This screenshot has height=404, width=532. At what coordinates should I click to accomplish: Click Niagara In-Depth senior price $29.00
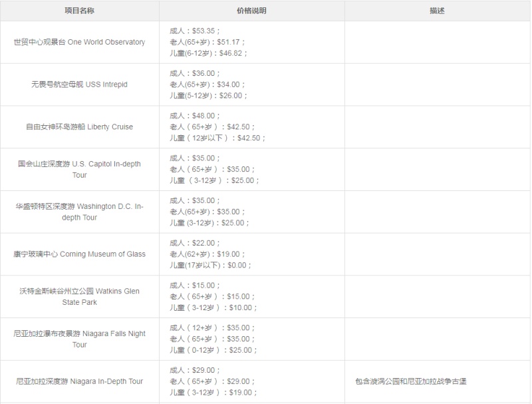pos(239,381)
